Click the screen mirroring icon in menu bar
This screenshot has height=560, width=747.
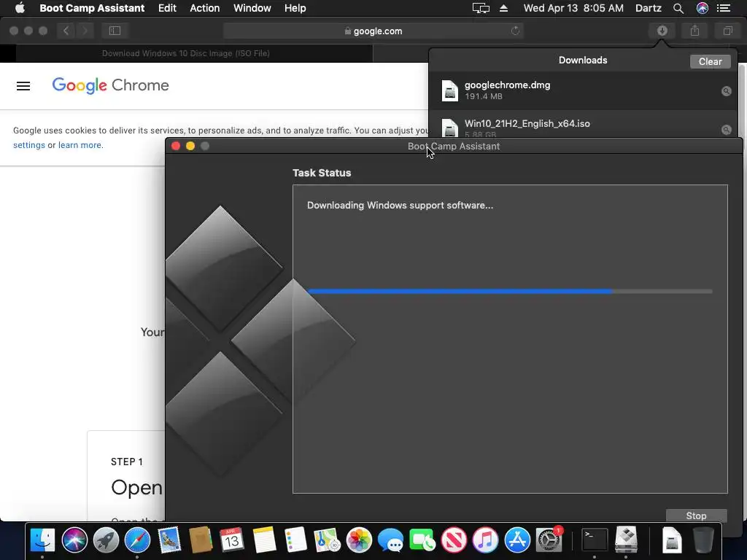coord(481,8)
